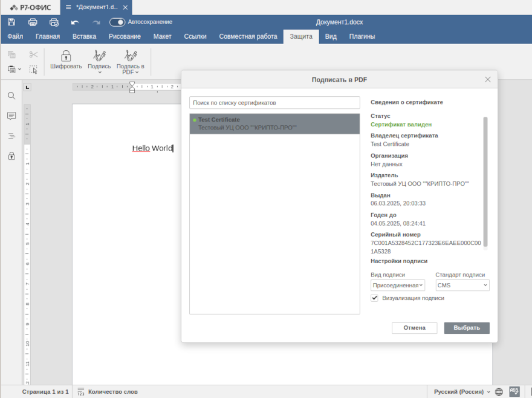Screen dimensions: 532x398
Task: Click the Undo arrow icon
Action: click(x=75, y=22)
